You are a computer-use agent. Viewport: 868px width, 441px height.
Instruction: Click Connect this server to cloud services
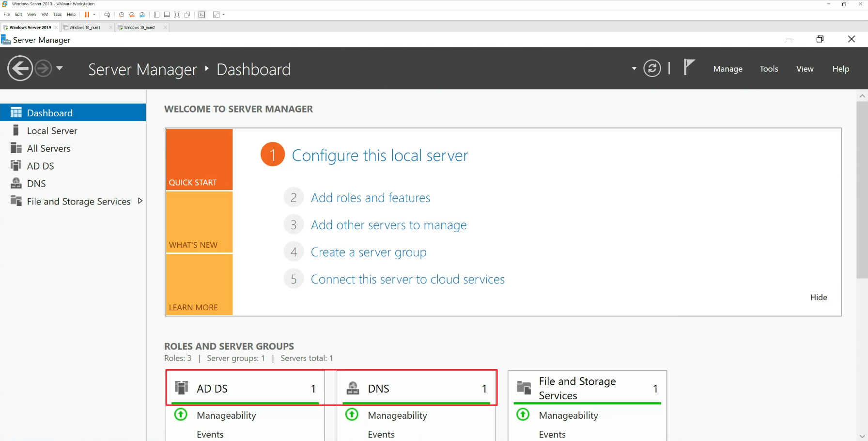click(x=407, y=279)
